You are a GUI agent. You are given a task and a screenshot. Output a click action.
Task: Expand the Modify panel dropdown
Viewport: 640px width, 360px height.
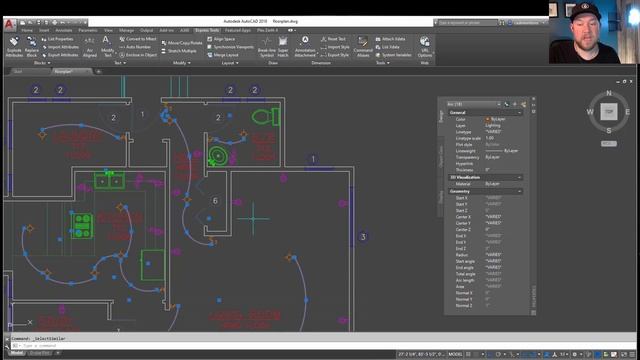[x=182, y=63]
